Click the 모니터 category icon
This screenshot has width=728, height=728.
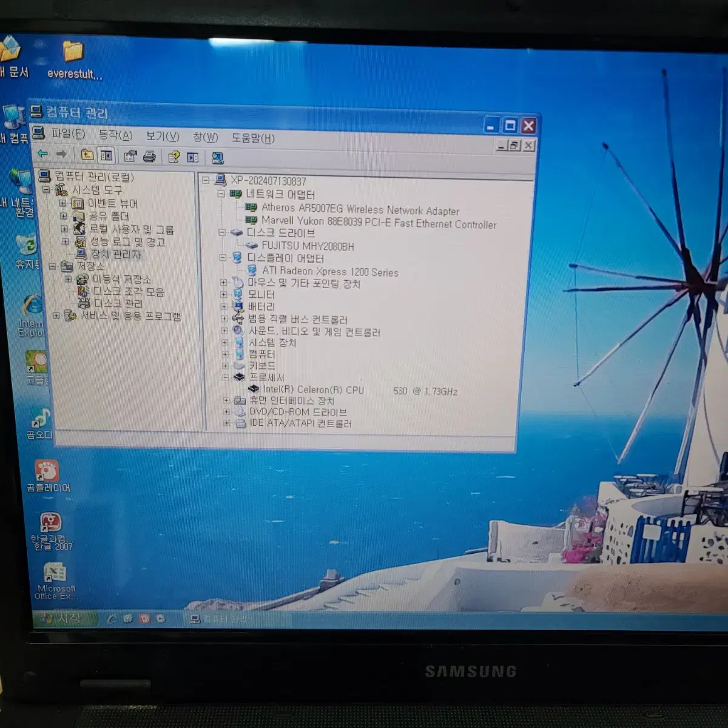click(x=238, y=295)
